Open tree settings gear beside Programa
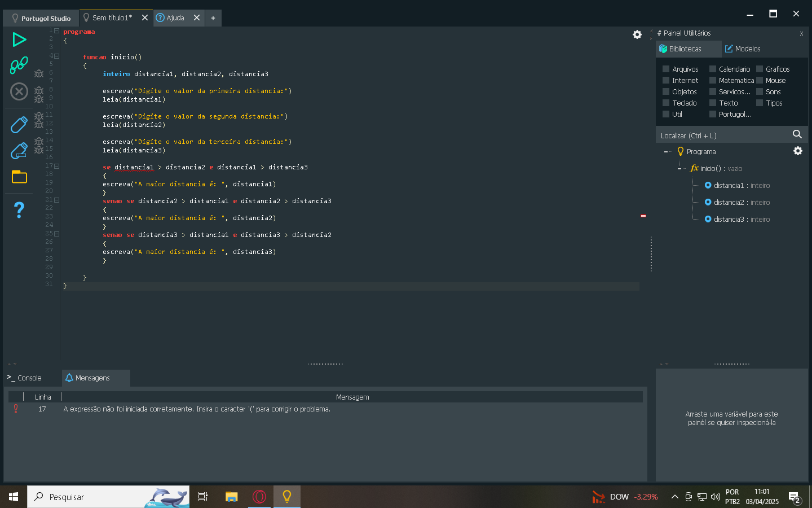Image resolution: width=812 pixels, height=508 pixels. pos(798,151)
